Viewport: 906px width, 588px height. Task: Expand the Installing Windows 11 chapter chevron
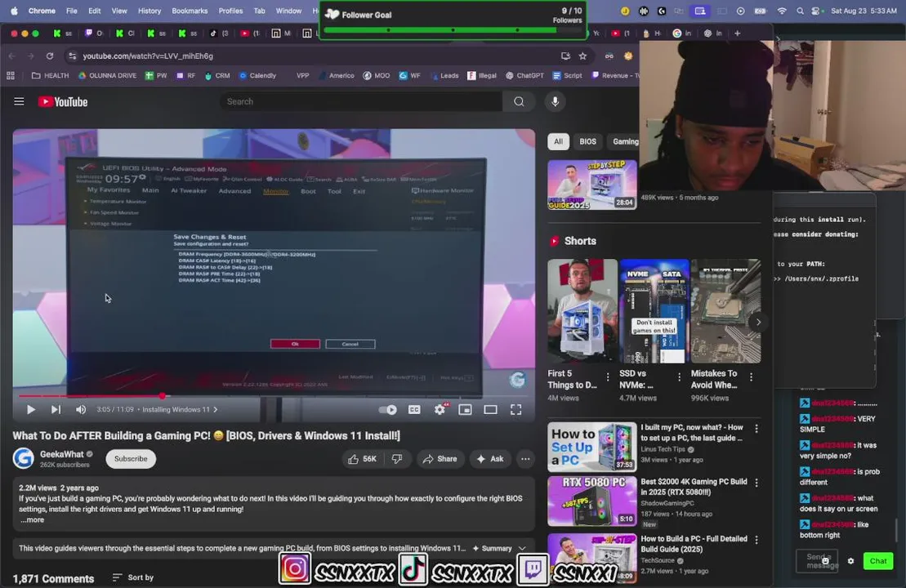click(216, 409)
